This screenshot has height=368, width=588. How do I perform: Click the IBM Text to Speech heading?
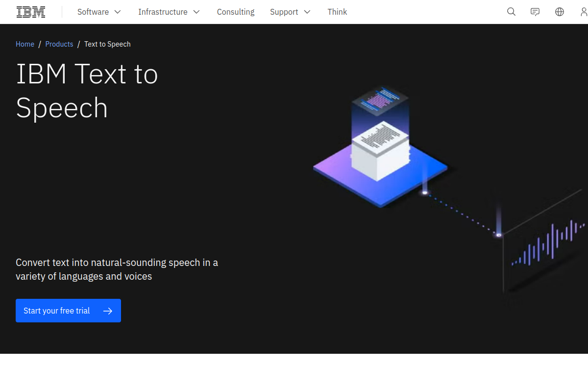[x=87, y=91]
